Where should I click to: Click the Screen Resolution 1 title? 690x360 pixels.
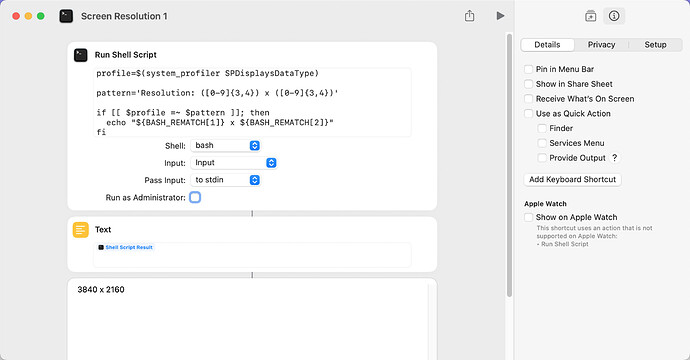pos(124,16)
